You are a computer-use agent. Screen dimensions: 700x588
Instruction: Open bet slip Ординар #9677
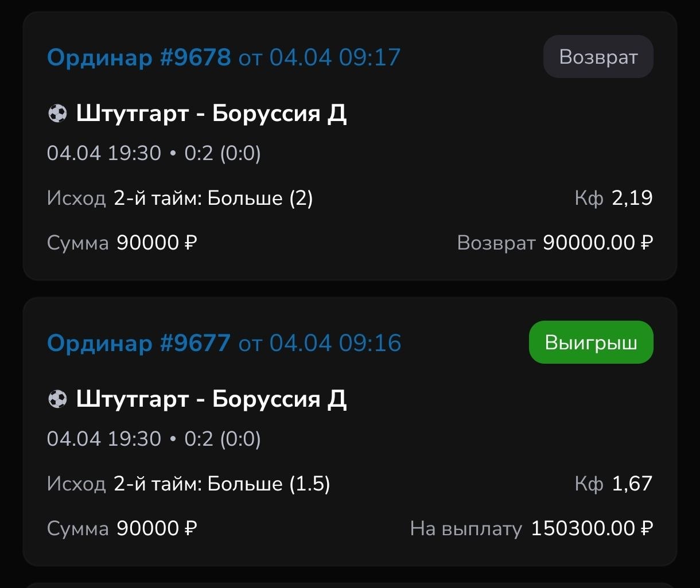tap(139, 343)
